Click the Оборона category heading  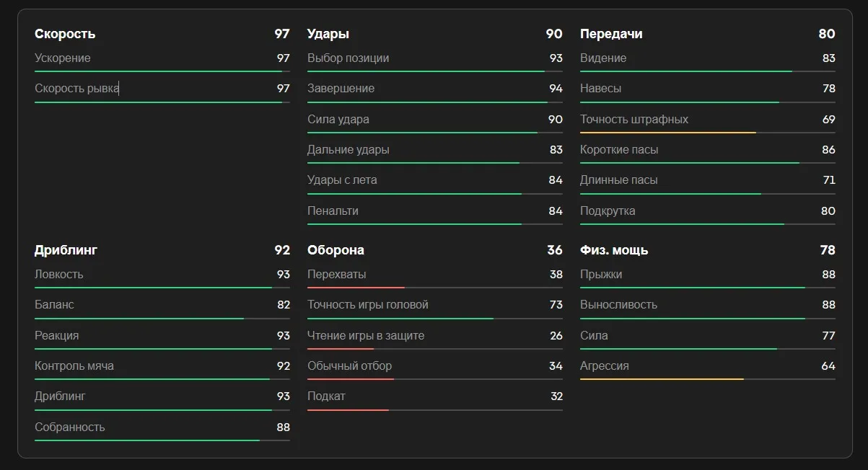pos(336,250)
